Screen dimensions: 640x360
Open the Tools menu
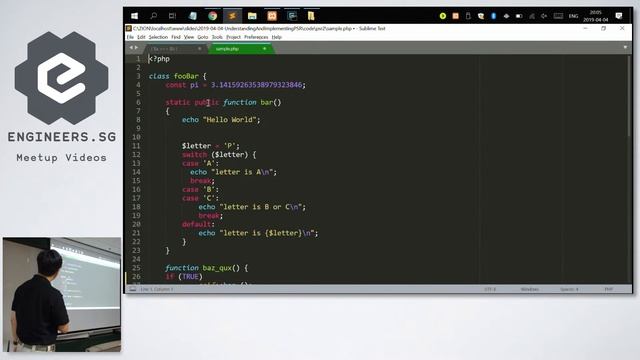217,37
